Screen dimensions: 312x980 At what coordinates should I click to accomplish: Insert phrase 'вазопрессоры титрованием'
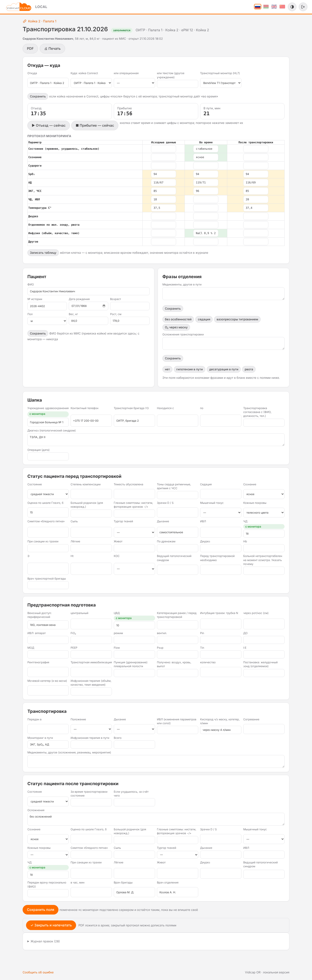237,320
